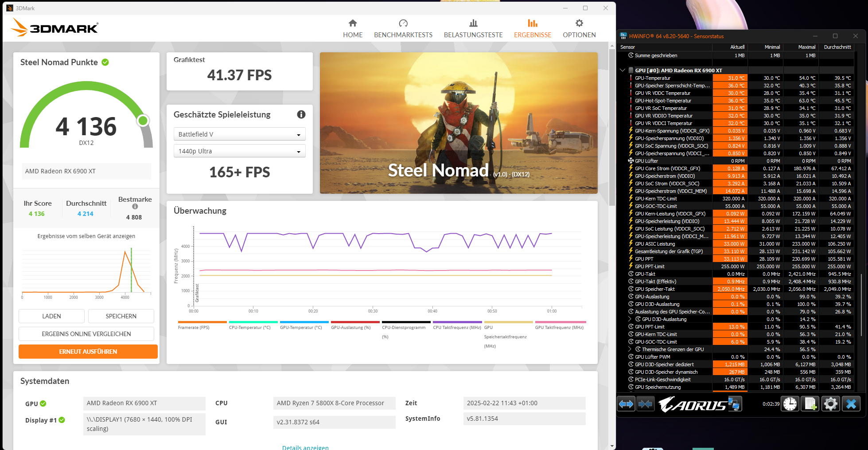Click HWiNFO expand-columns double arrow button
868x450 pixels.
tap(626, 404)
